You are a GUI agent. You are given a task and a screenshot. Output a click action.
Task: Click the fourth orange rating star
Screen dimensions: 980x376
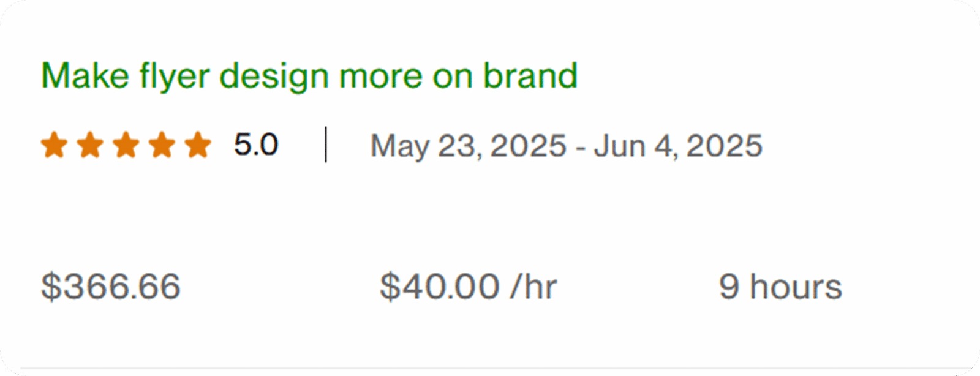pos(162,146)
